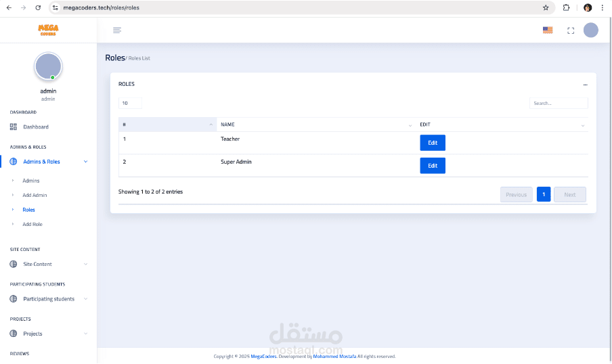Toggle the sidebar hamburger menu

pyautogui.click(x=117, y=30)
